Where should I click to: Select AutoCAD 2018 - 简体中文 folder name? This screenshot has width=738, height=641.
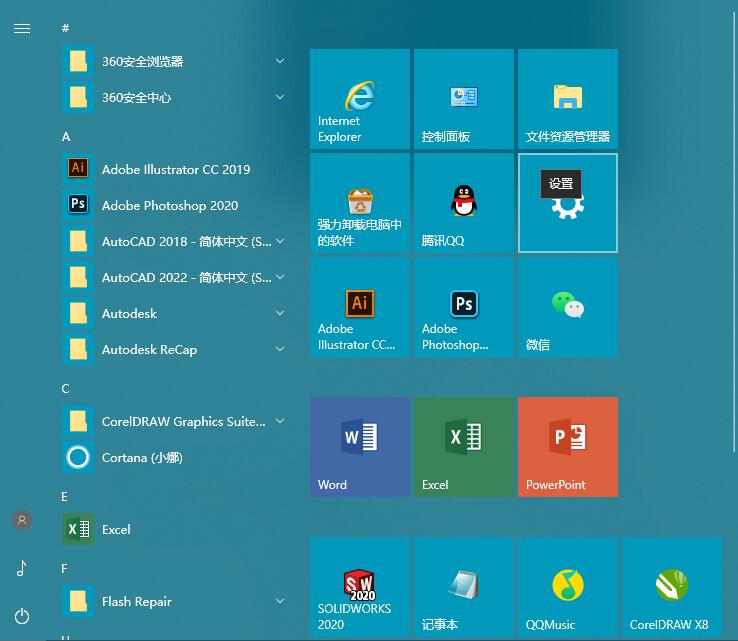186,241
